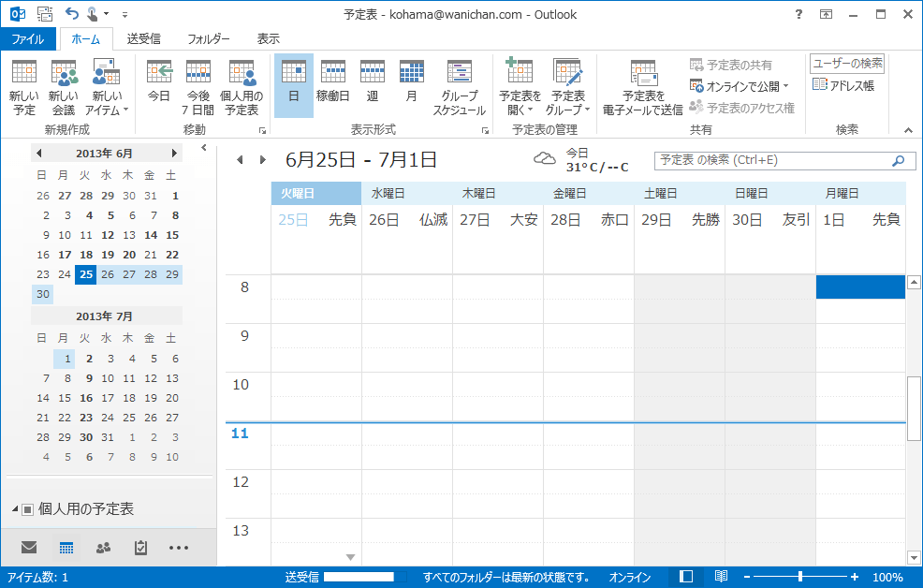The image size is (923, 588).
Task: Click the calendar vertical scrollbar down arrow
Action: pos(914,557)
